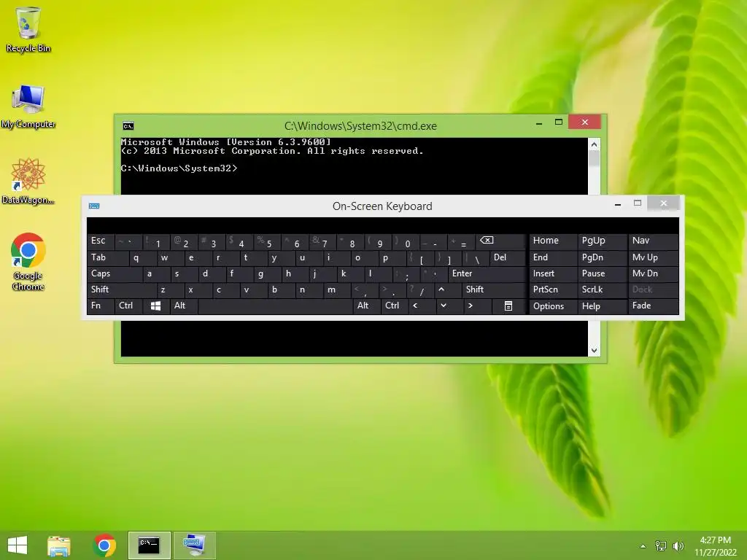
Task: Click the cmd window scrollbar up arrow
Action: (594, 144)
